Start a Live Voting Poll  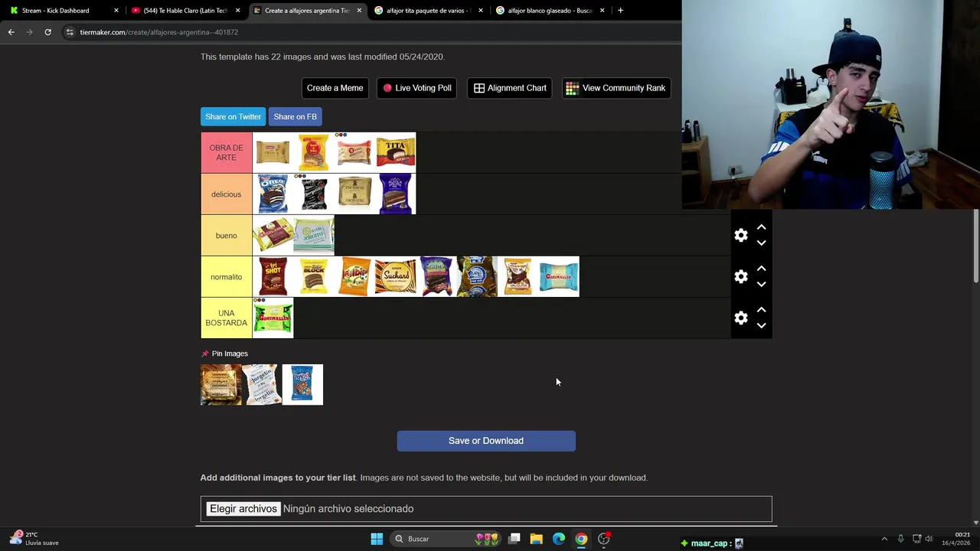click(417, 88)
